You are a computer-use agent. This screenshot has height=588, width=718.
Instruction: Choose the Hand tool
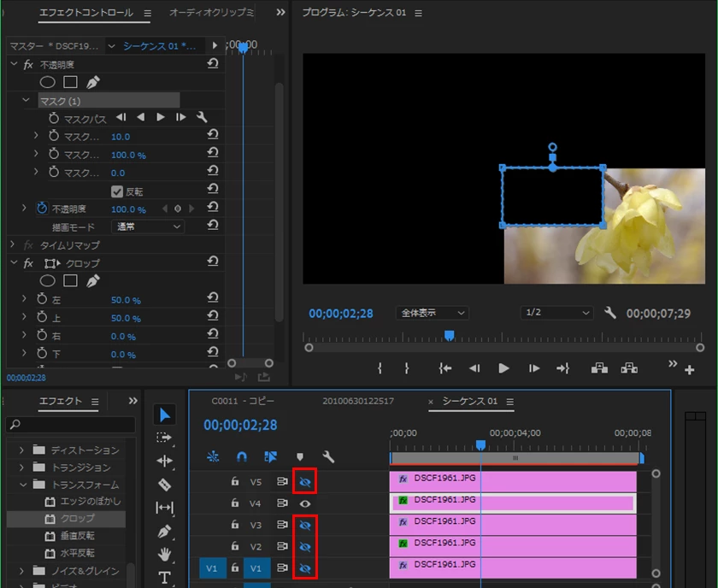pos(164,554)
